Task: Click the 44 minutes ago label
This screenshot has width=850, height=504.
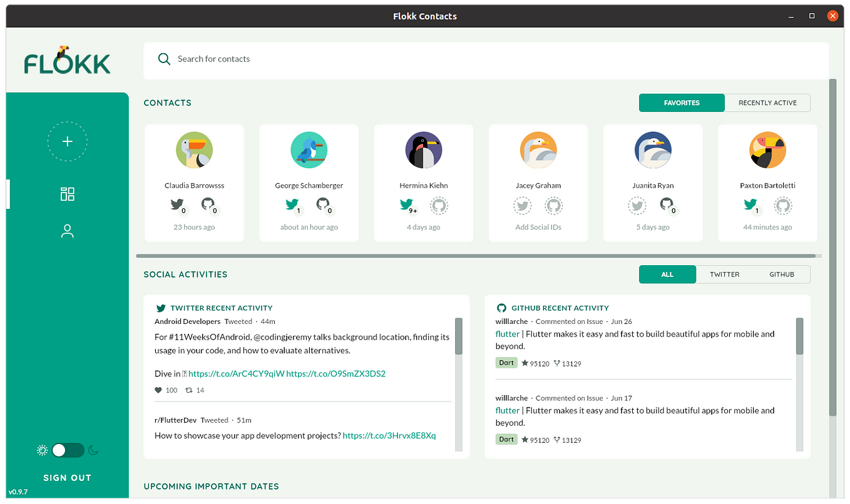Action: point(767,228)
